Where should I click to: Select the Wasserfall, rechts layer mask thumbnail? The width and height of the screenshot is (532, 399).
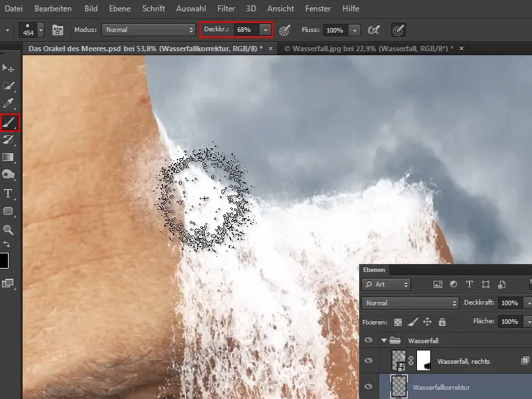coord(424,360)
